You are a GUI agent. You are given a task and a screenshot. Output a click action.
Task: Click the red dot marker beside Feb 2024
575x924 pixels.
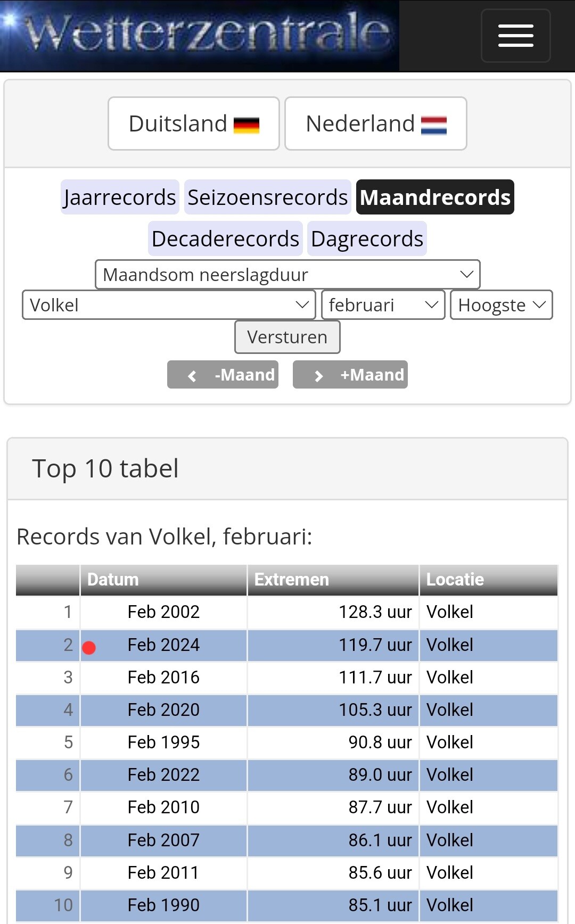[89, 647]
